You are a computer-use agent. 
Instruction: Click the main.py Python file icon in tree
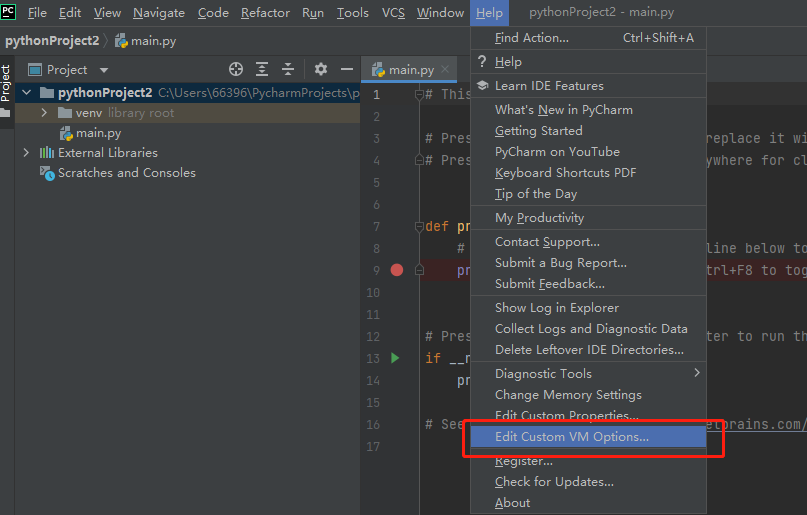pos(66,133)
